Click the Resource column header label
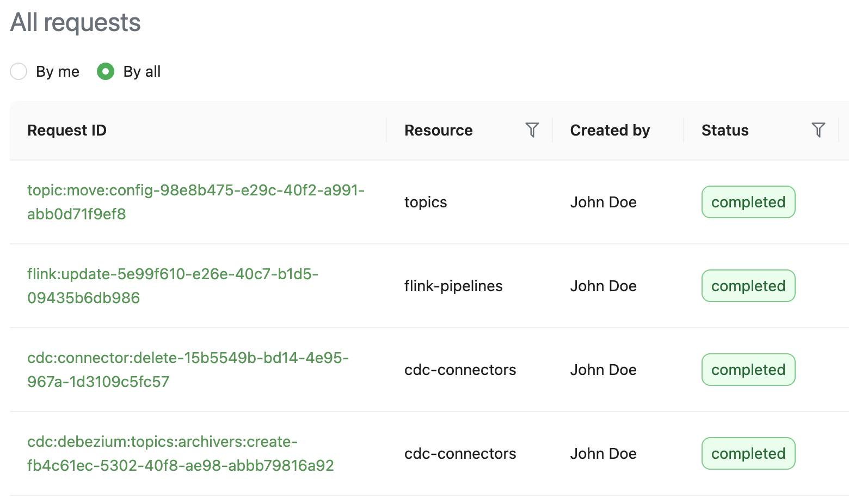Viewport: 849px width, 504px height. (439, 131)
